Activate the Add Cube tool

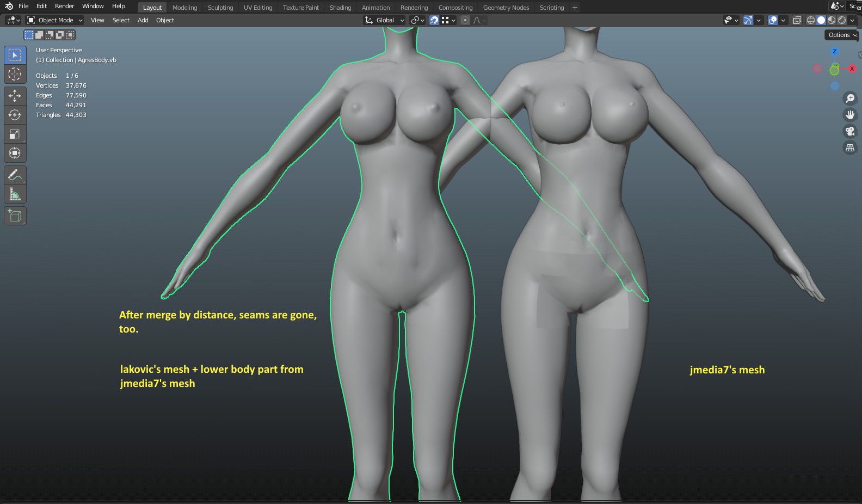tap(15, 216)
